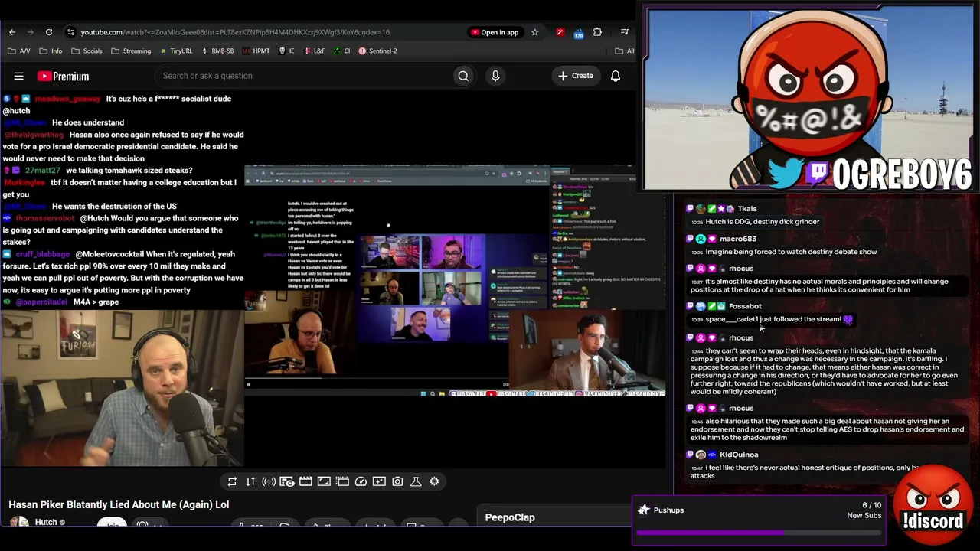Open player toolbar settings gear
Viewport: 980px width, 551px height.
coord(434,481)
